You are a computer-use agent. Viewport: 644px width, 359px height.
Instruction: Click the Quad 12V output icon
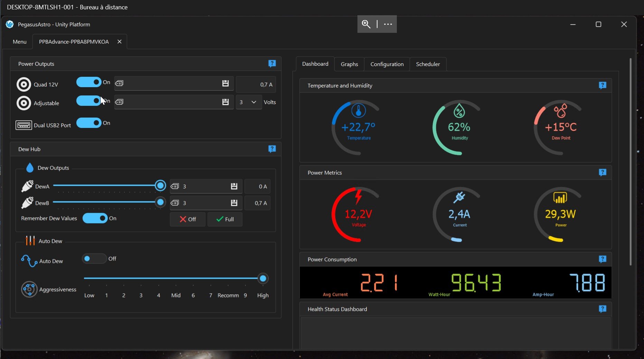24,84
